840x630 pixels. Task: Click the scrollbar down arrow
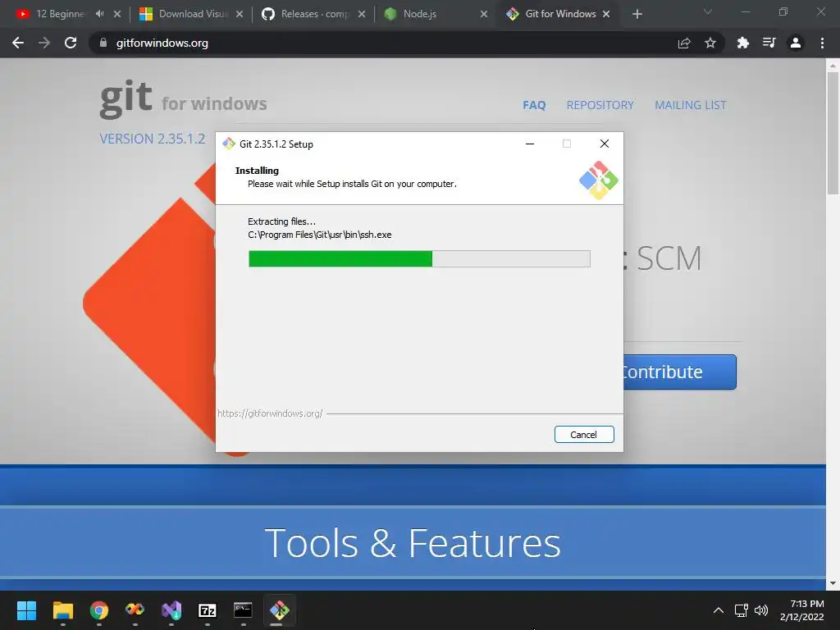click(x=833, y=583)
